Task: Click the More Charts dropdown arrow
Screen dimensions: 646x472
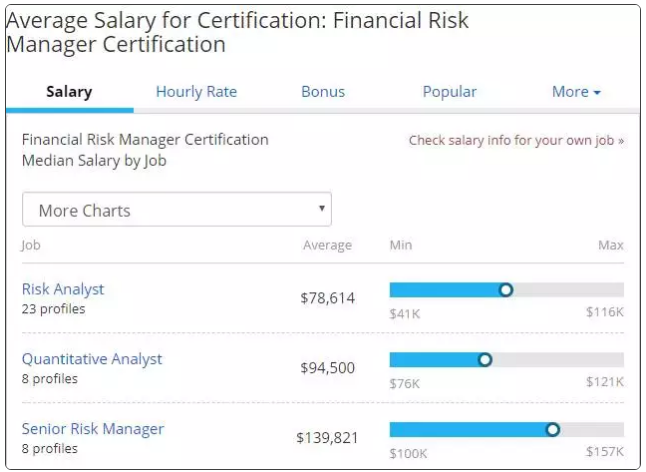Action: pyautogui.click(x=321, y=209)
